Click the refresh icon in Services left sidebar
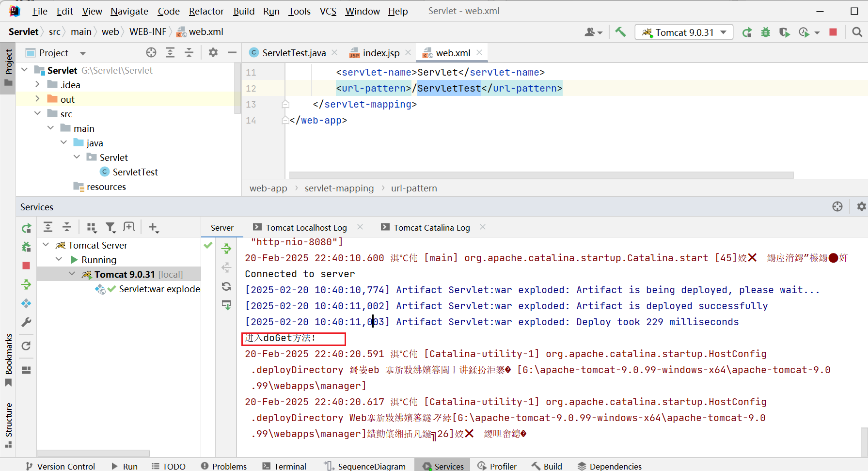Screen dimensions: 868x471 coord(26,346)
